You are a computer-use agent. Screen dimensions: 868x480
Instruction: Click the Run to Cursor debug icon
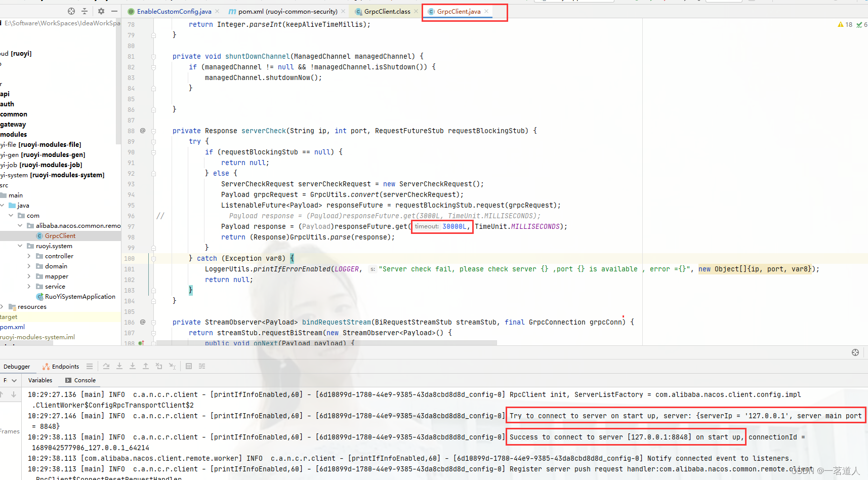(x=172, y=366)
